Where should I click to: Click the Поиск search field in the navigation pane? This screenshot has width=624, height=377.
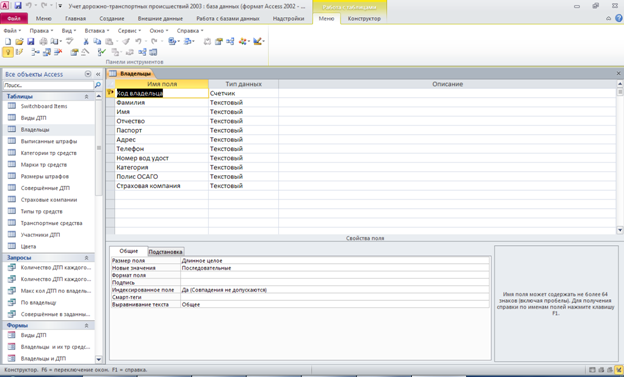pyautogui.click(x=48, y=85)
